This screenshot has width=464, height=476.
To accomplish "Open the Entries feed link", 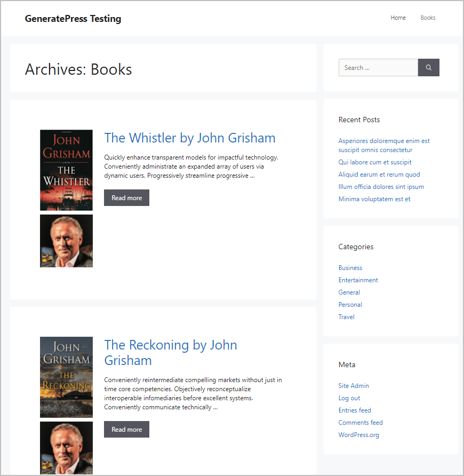I will [x=355, y=410].
